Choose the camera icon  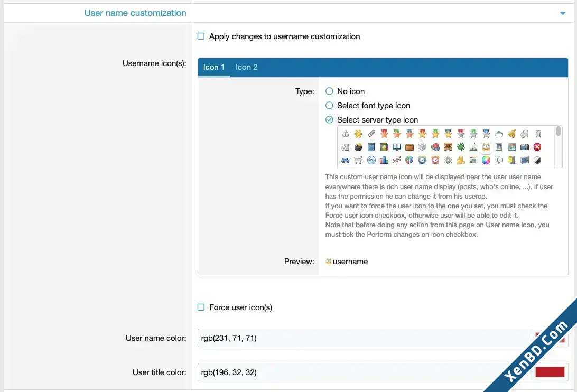click(x=524, y=147)
